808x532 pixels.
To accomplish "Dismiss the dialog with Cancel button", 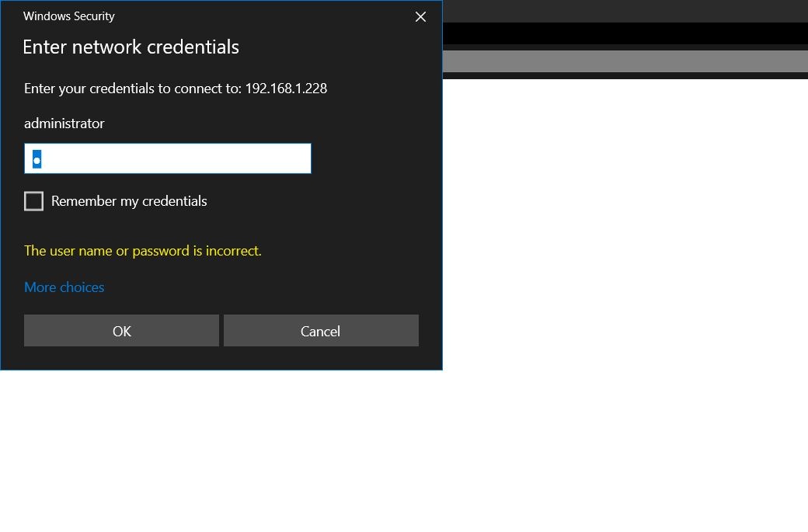I will tap(321, 331).
